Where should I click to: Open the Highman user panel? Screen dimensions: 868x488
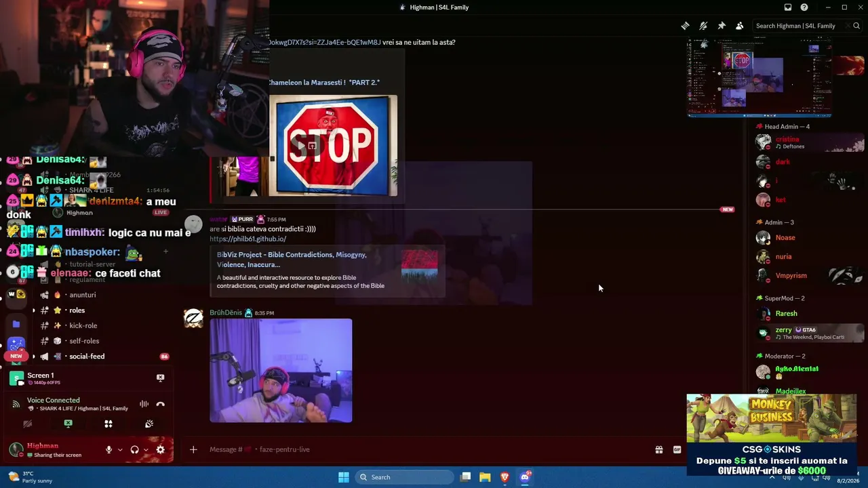tap(53, 449)
